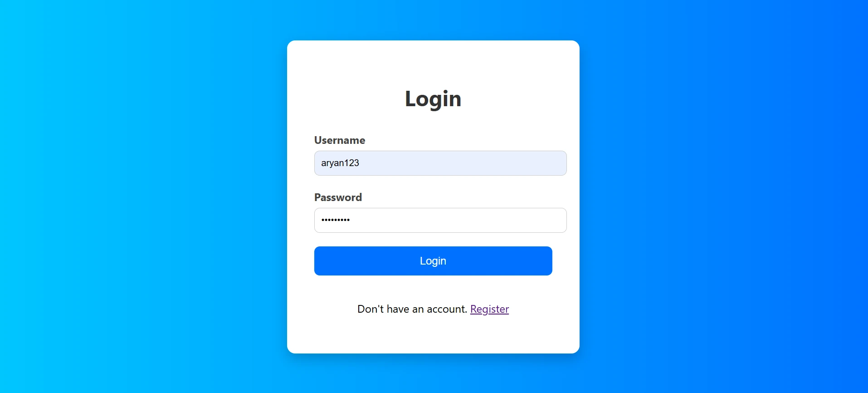Click the word "Login" inside blue button

pos(433,261)
